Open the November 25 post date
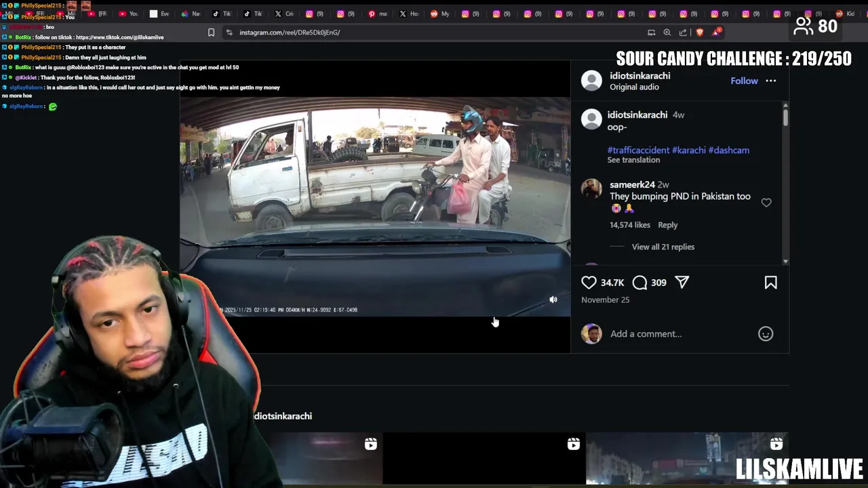This screenshot has height=488, width=868. (605, 300)
